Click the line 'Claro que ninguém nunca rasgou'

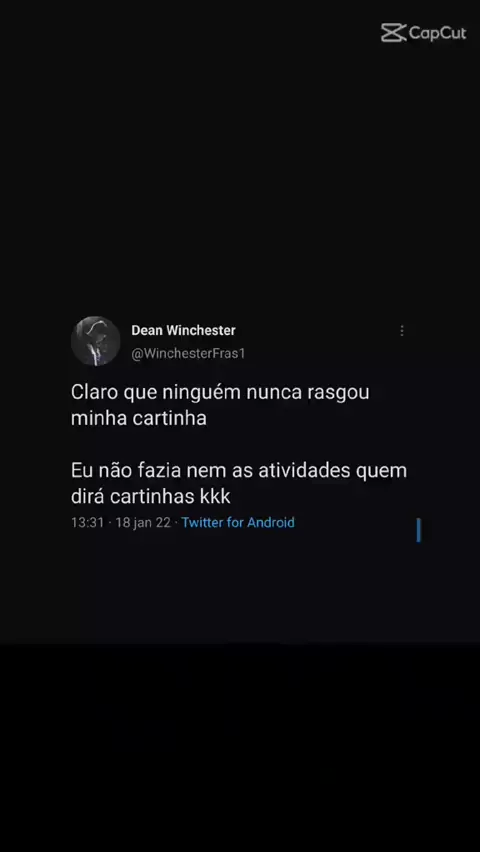(220, 393)
